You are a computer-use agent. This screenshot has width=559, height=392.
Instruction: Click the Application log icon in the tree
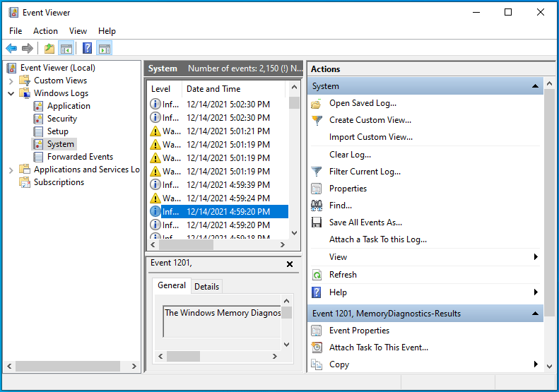38,106
